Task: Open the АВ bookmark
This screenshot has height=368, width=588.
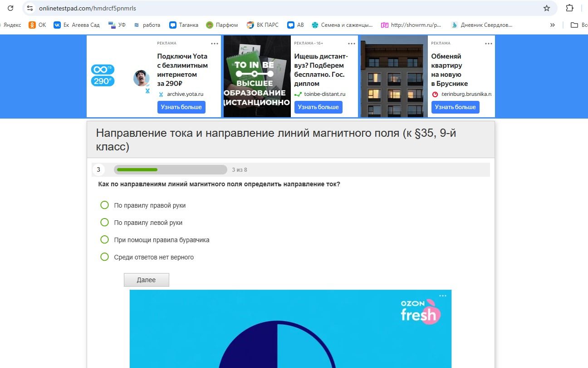Action: [x=296, y=25]
